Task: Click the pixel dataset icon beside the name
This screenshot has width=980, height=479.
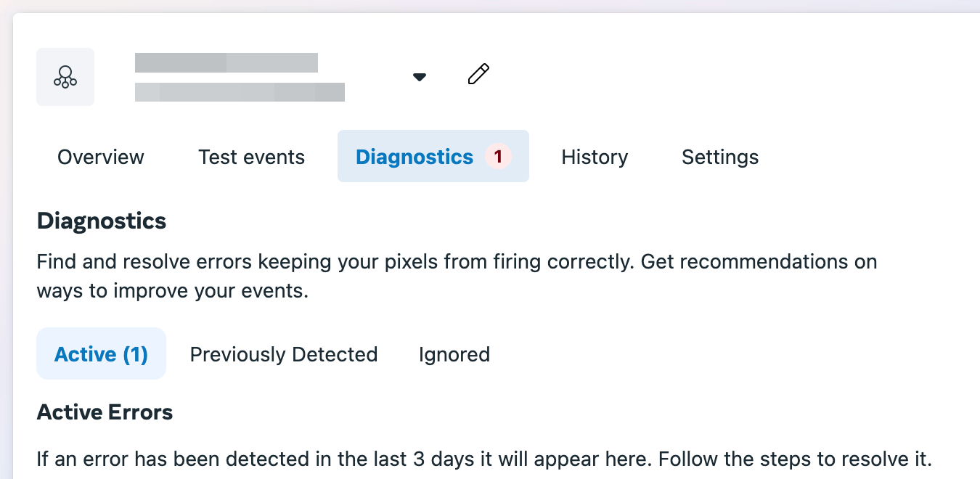Action: point(65,76)
